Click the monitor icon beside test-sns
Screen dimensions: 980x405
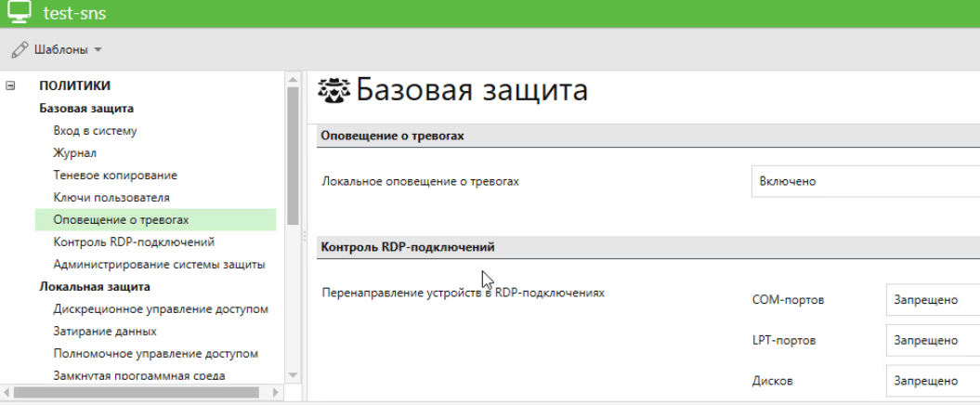(19, 13)
